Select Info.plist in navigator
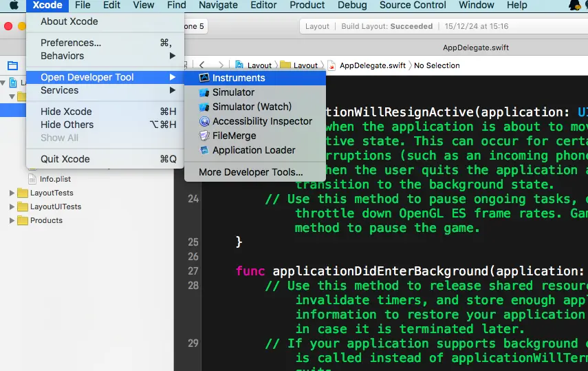The height and width of the screenshot is (371, 588). tap(55, 179)
